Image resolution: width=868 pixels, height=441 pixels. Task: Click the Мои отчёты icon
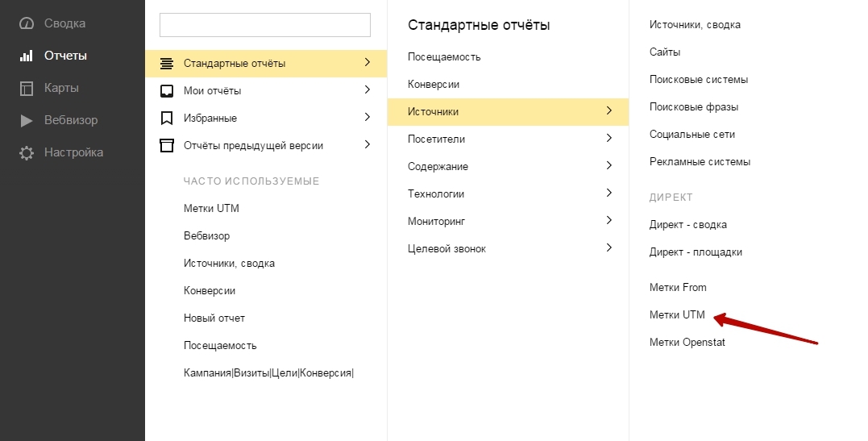[167, 90]
